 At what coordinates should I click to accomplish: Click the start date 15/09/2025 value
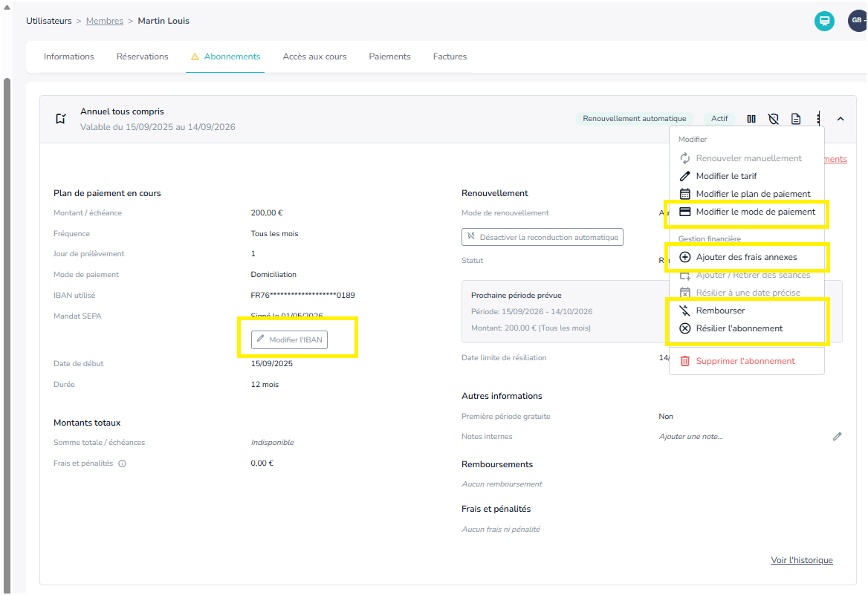tap(272, 364)
